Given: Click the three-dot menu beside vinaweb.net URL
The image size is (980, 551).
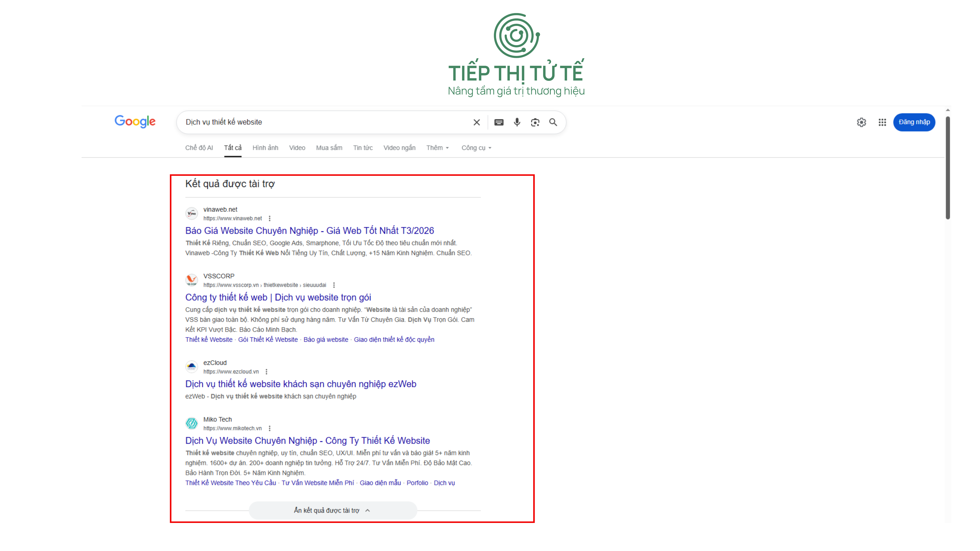Looking at the screenshot, I should pos(270,218).
